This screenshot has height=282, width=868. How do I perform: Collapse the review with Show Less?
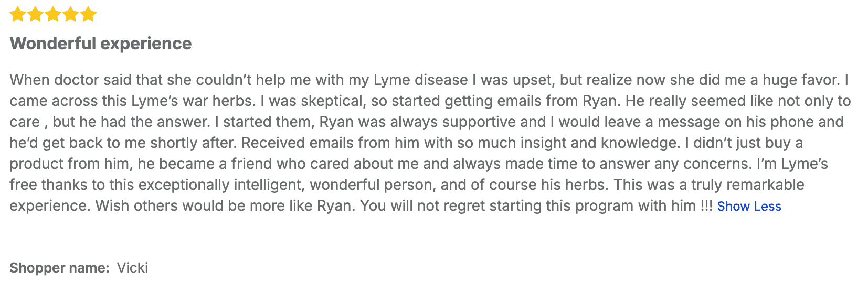click(x=749, y=207)
